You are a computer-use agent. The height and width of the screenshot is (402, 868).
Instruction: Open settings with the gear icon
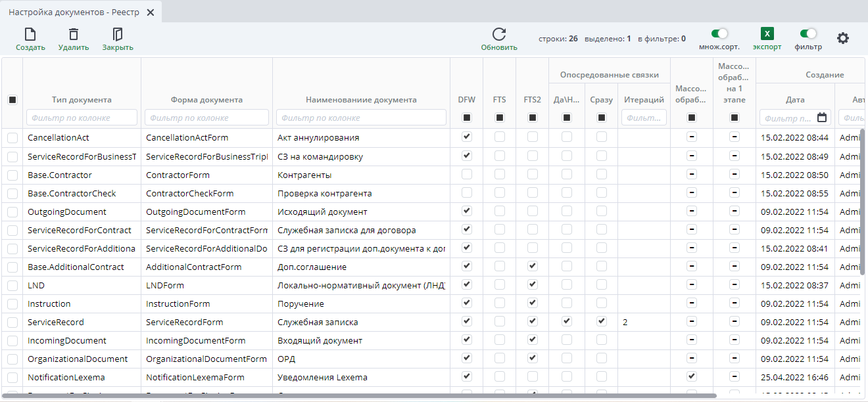tap(842, 38)
